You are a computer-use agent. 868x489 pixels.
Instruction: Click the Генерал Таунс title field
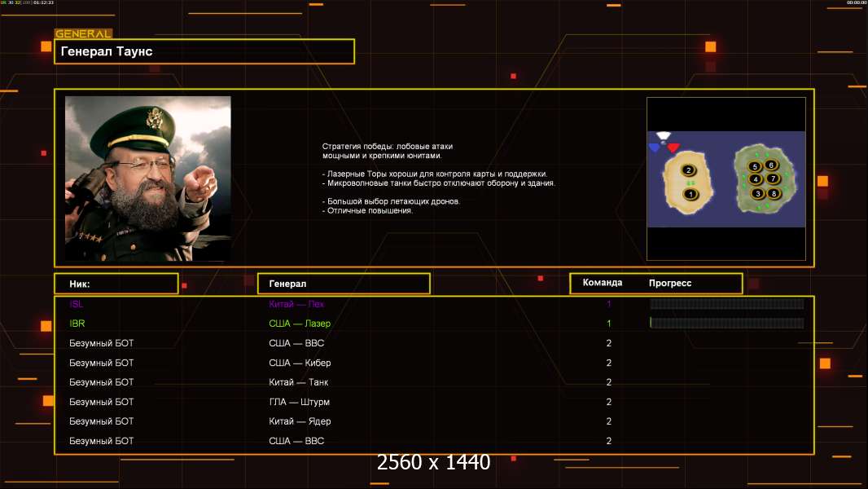click(204, 51)
